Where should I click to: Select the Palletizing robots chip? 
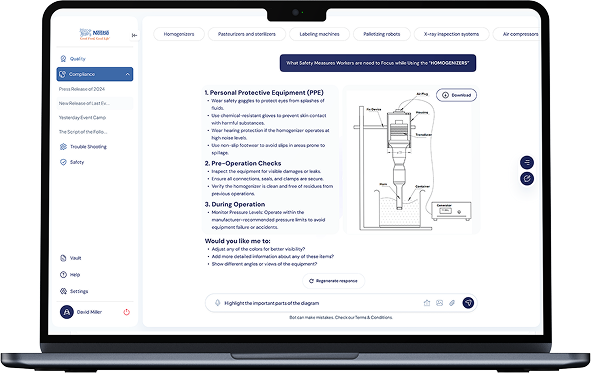[x=382, y=34]
